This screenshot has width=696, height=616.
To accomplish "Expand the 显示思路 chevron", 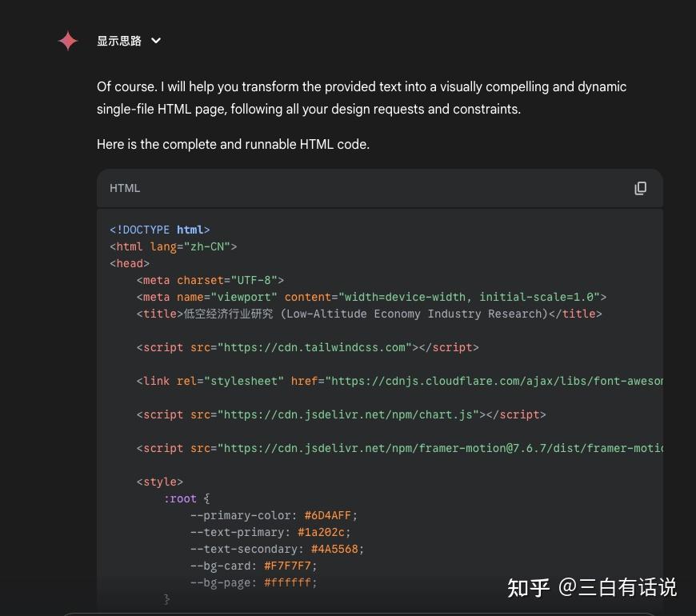I will point(156,41).
